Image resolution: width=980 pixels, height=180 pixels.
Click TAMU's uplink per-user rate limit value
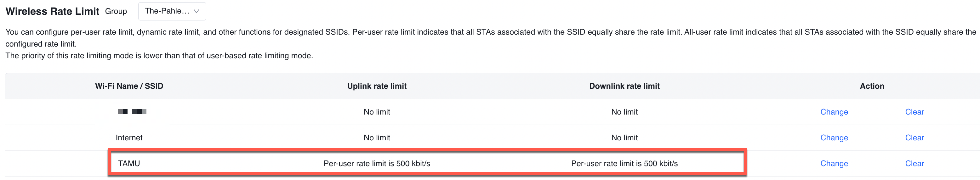(377, 164)
